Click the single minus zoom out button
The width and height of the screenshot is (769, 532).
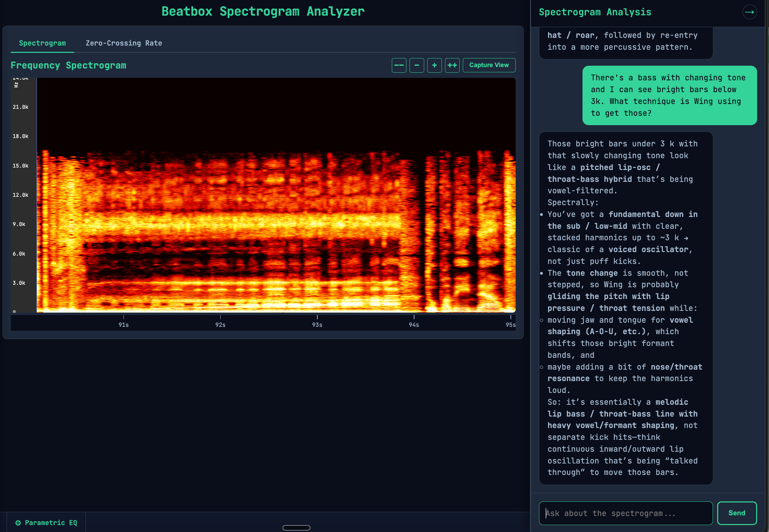(417, 65)
